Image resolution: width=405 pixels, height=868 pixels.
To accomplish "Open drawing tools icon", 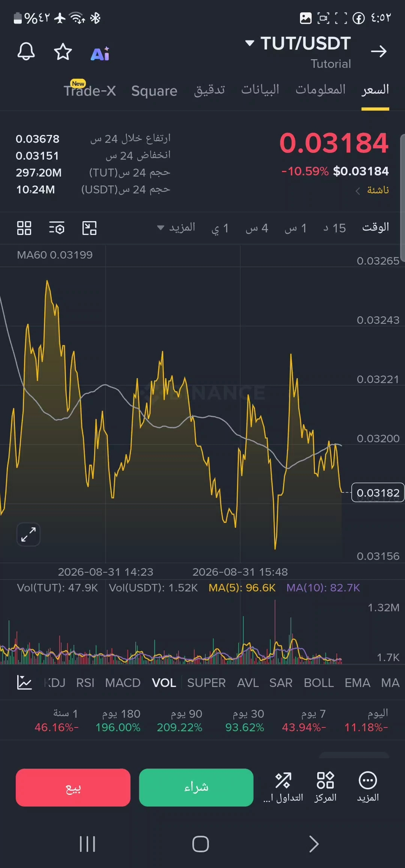I will tap(89, 228).
